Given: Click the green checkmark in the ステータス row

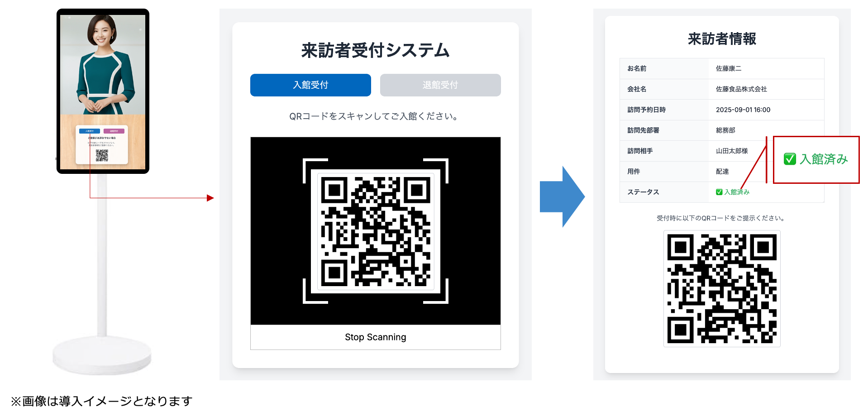Looking at the screenshot, I should pos(719,192).
